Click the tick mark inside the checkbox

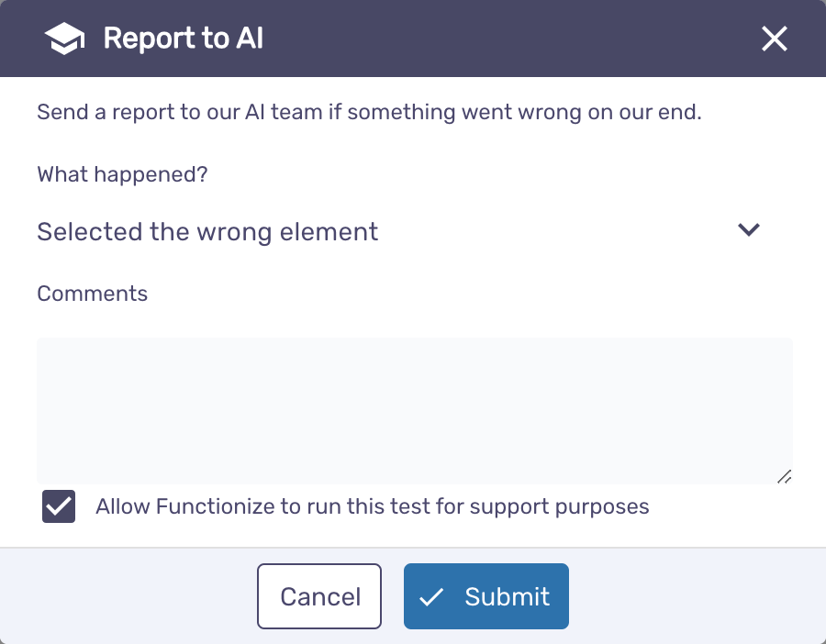click(59, 506)
